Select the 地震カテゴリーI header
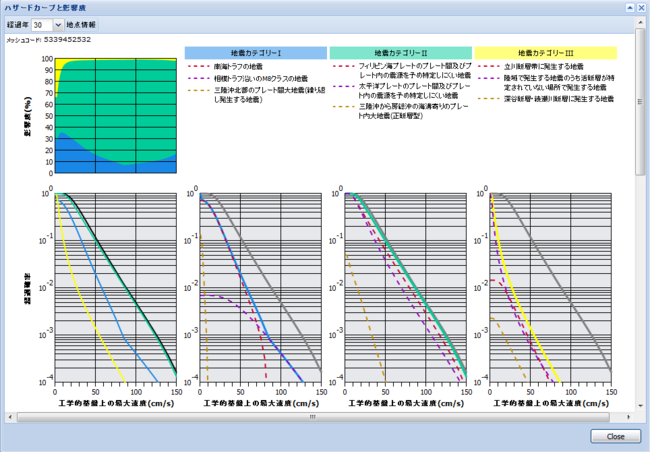This screenshot has width=650, height=452. coord(256,53)
